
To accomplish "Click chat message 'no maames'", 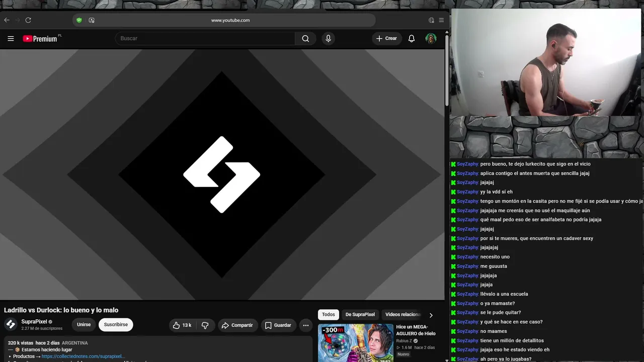I will (x=494, y=331).
